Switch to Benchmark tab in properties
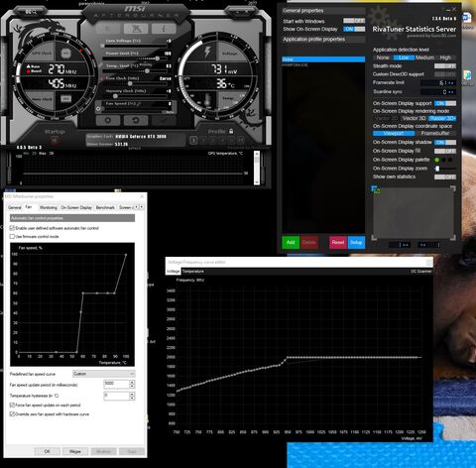 click(105, 207)
